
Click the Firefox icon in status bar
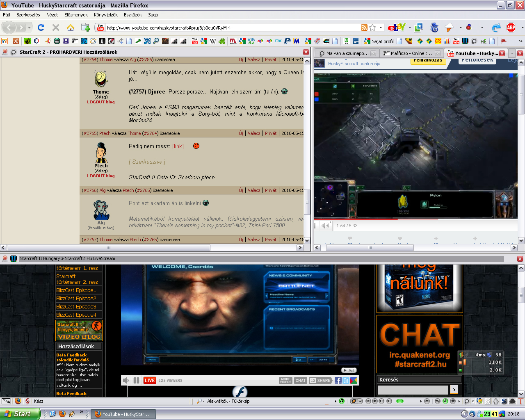pos(18,401)
